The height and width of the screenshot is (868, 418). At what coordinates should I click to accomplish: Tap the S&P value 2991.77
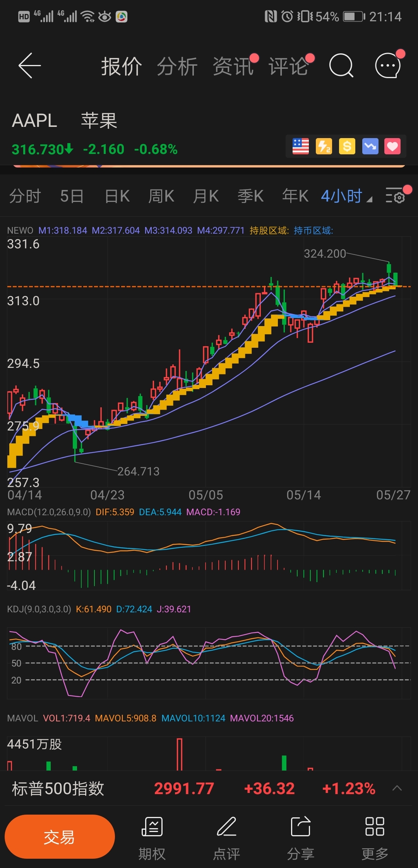[184, 788]
